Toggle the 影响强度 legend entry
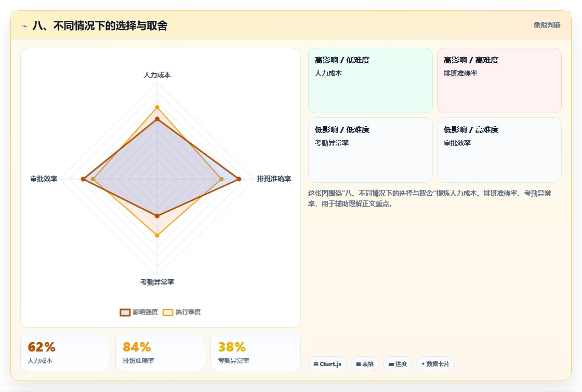Viewport: 582px width, 392px height. (139, 312)
